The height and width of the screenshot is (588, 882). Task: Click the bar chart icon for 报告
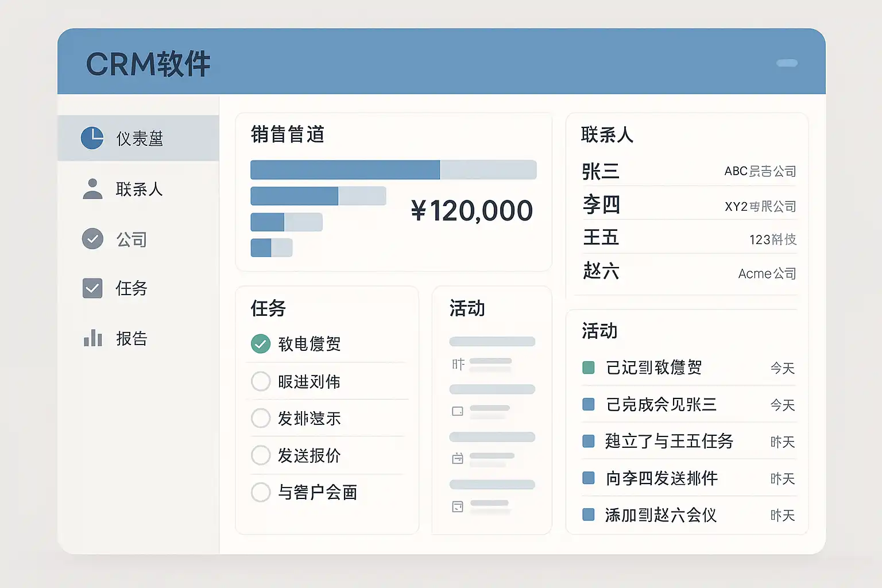(x=92, y=338)
